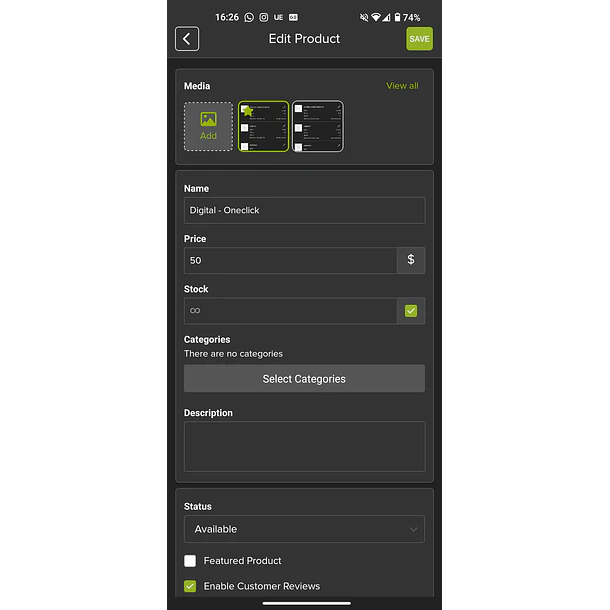Tap the dollar currency symbol
Viewport: 610px width, 610px height.
[411, 260]
